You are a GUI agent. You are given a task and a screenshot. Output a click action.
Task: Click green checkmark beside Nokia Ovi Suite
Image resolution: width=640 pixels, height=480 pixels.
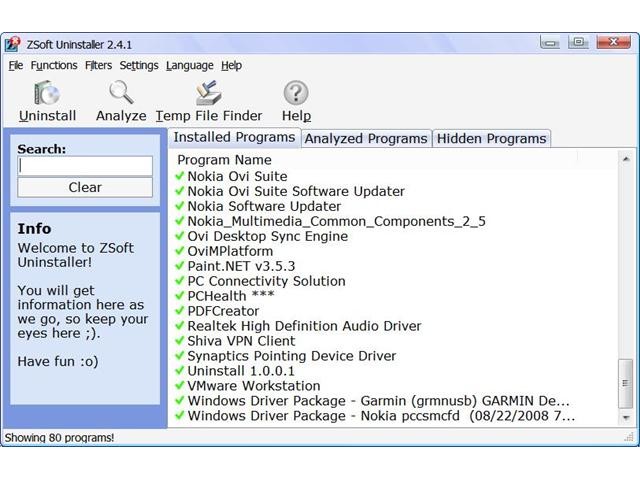[180, 176]
